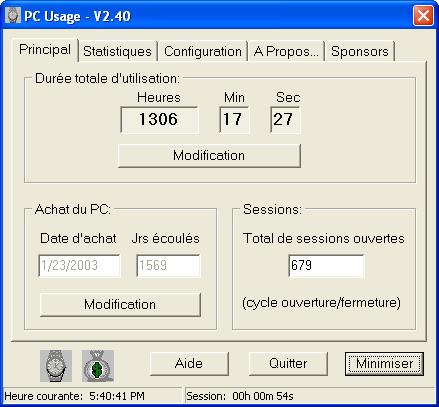The width and height of the screenshot is (439, 407).
Task: Click the Date d'achat field
Action: coord(79,266)
